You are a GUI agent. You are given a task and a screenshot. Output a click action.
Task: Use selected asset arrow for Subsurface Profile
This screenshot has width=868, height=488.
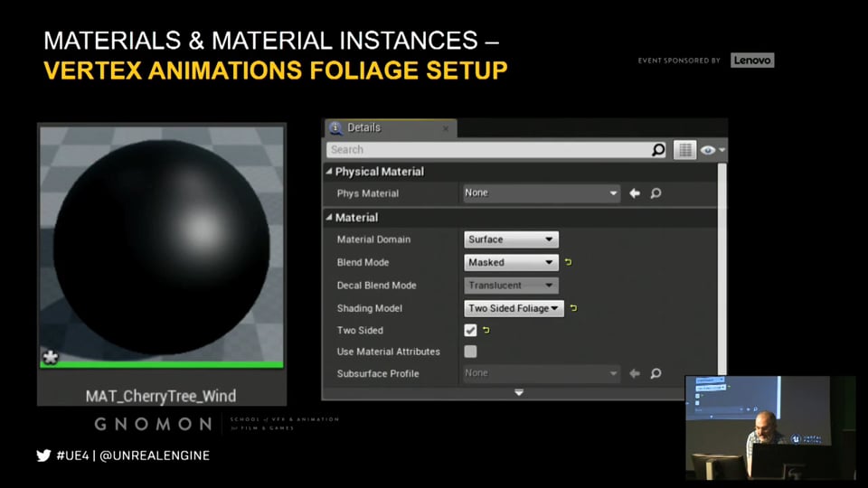(x=635, y=373)
